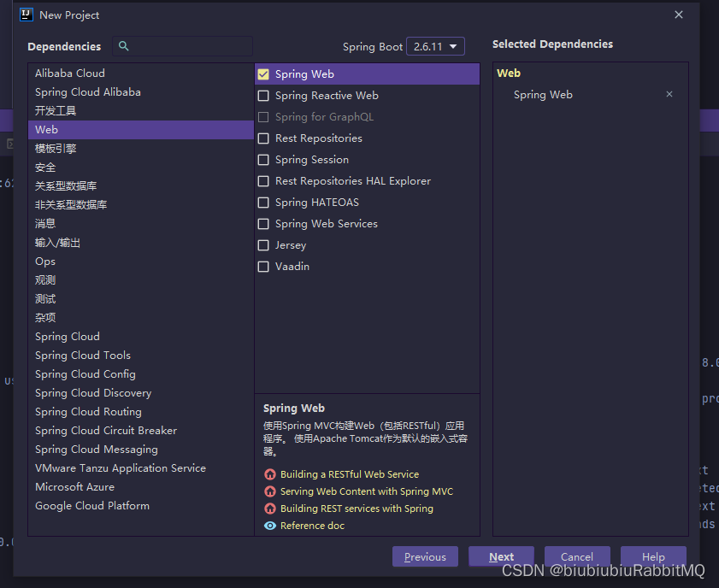
Task: Select the 消息 category
Action: click(141, 224)
